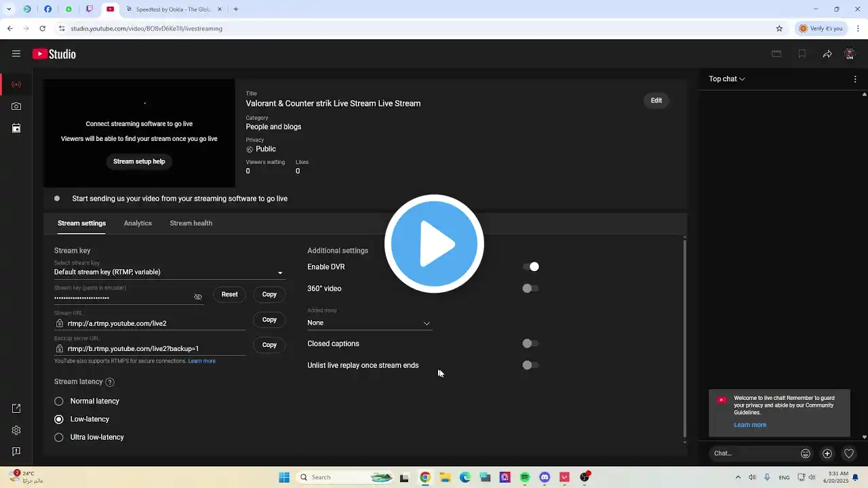Image resolution: width=868 pixels, height=488 pixels.
Task: Open File Explorer from the taskbar
Action: click(x=445, y=477)
